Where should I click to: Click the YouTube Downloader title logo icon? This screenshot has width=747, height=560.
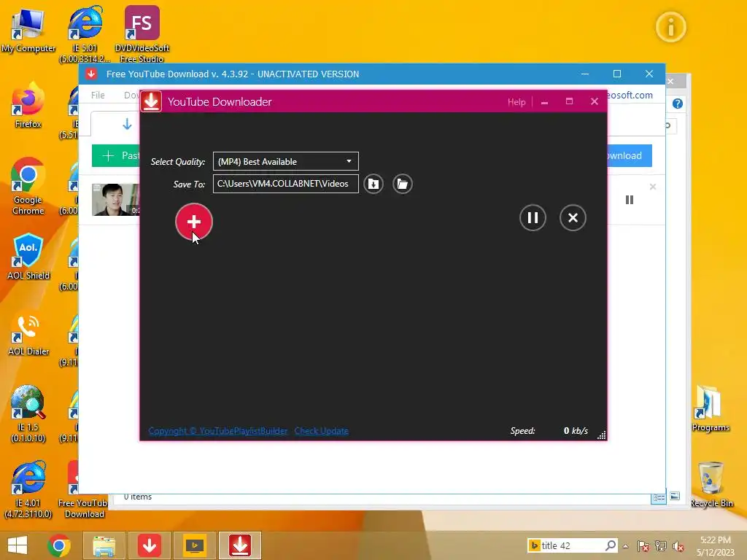click(x=151, y=101)
